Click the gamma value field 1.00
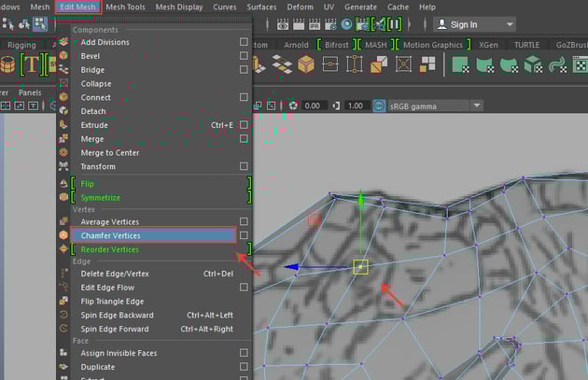The image size is (588, 380). point(355,106)
